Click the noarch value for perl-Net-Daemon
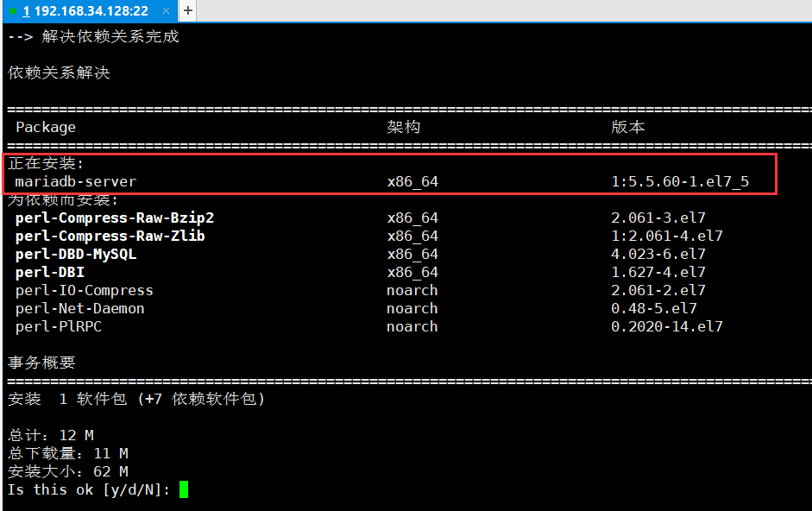Image resolution: width=812 pixels, height=511 pixels. click(x=412, y=309)
